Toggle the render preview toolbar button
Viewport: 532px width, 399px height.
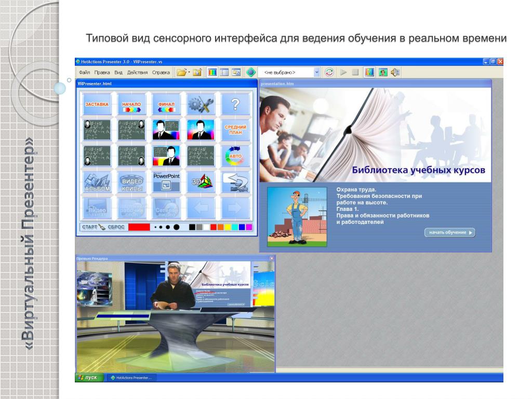tap(369, 72)
